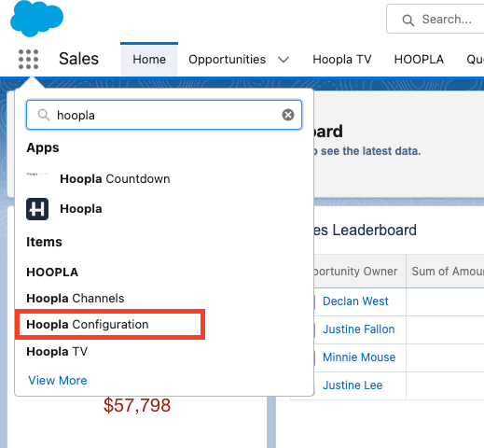484x448 pixels.
Task: Click the View More link
Action: (x=58, y=381)
